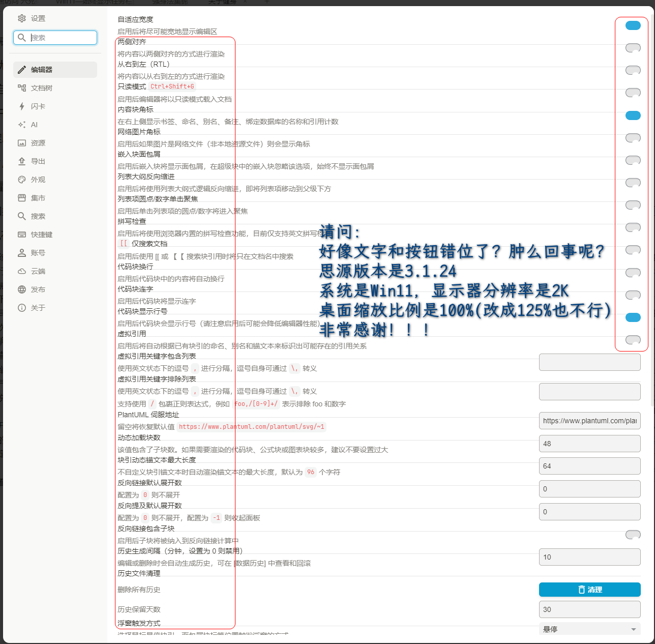Enable the 拼写检查 toggle
Viewport: 655px width, 644px height.
(x=633, y=227)
